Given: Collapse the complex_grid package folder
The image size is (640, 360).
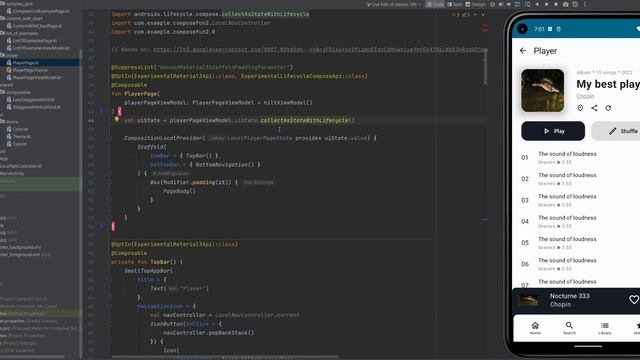Looking at the screenshot, I should point(2,4).
